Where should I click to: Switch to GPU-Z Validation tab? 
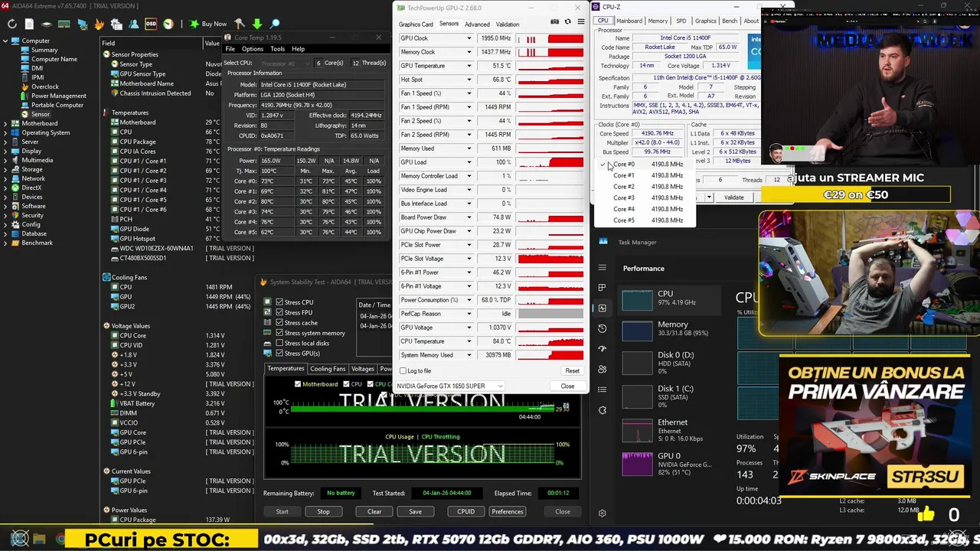(507, 24)
